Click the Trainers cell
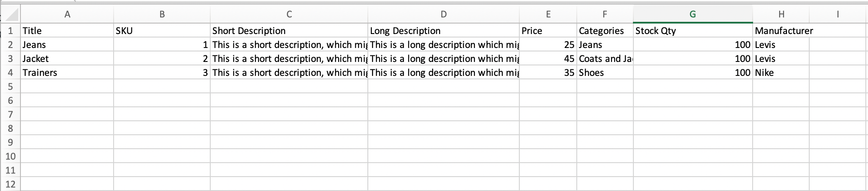868x191 pixels. (x=67, y=72)
